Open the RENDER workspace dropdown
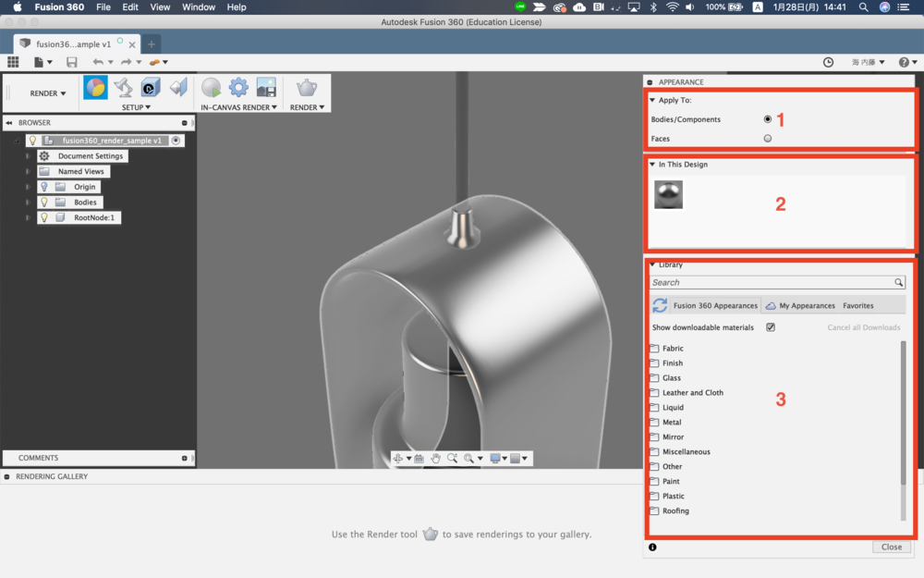The image size is (924, 578). (48, 93)
